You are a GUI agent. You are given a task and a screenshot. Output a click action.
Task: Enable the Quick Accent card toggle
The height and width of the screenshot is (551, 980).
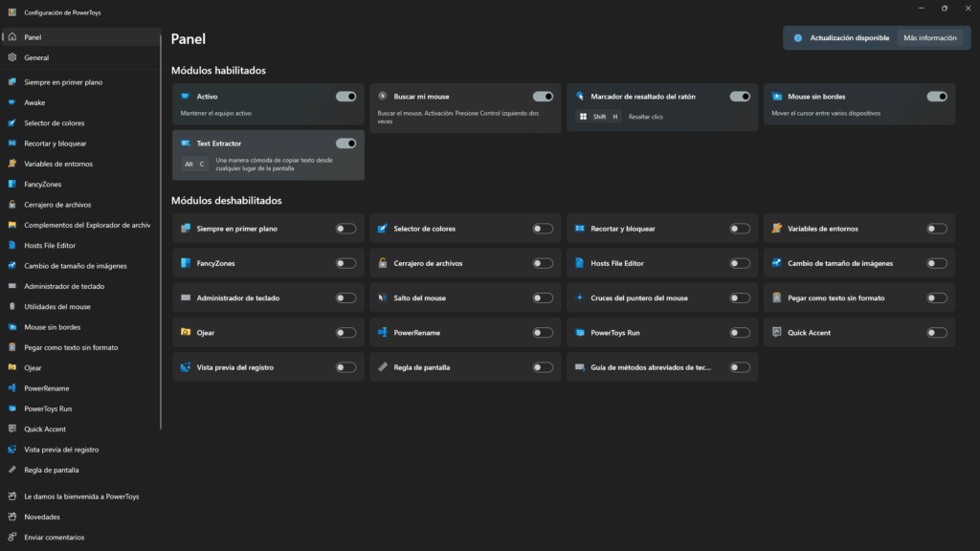936,332
